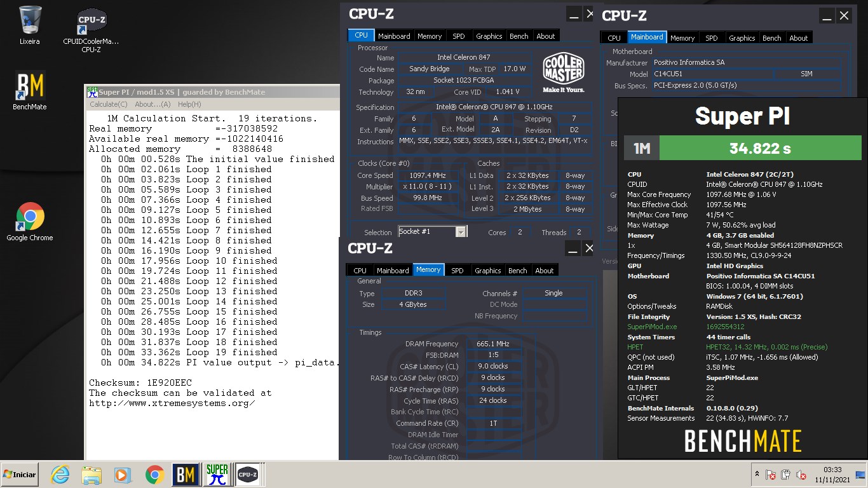Click the 1M label in BenchMate panel
This screenshot has width=868, height=488.
pos(642,148)
